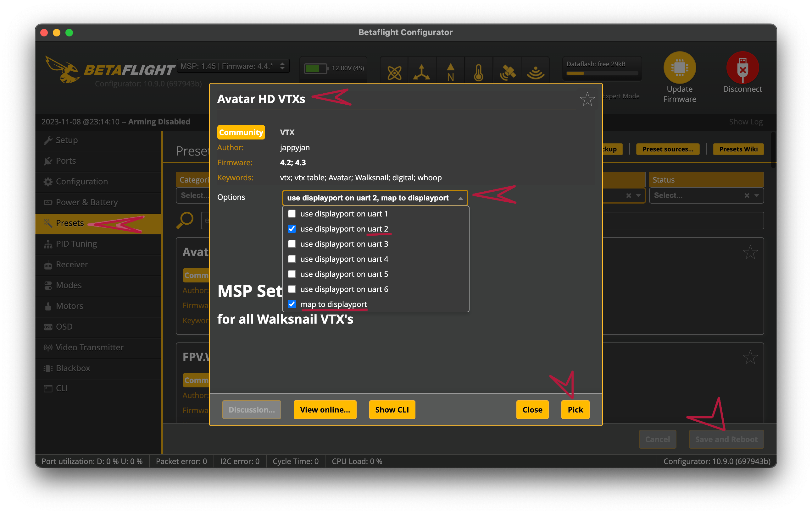Open the Configuration tab
This screenshot has height=514, width=812.
(x=98, y=181)
